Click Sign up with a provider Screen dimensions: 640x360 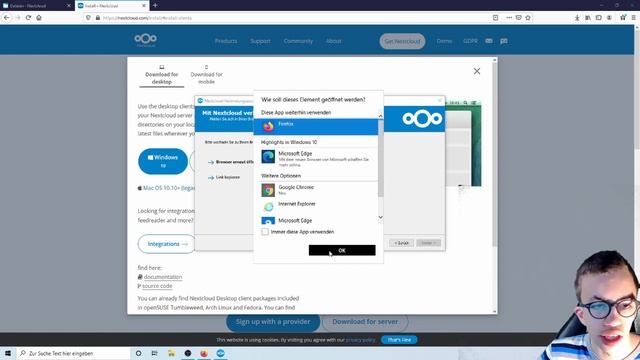pos(273,322)
